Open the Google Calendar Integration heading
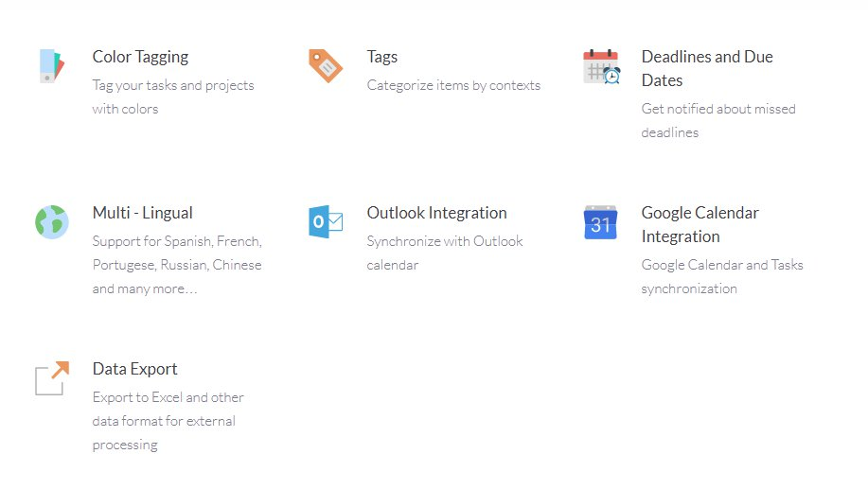 [x=700, y=224]
